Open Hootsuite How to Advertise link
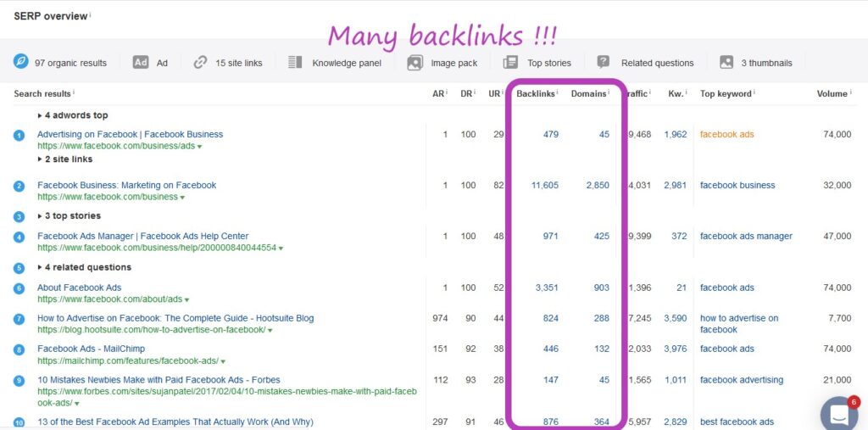868x430 pixels. (175, 318)
